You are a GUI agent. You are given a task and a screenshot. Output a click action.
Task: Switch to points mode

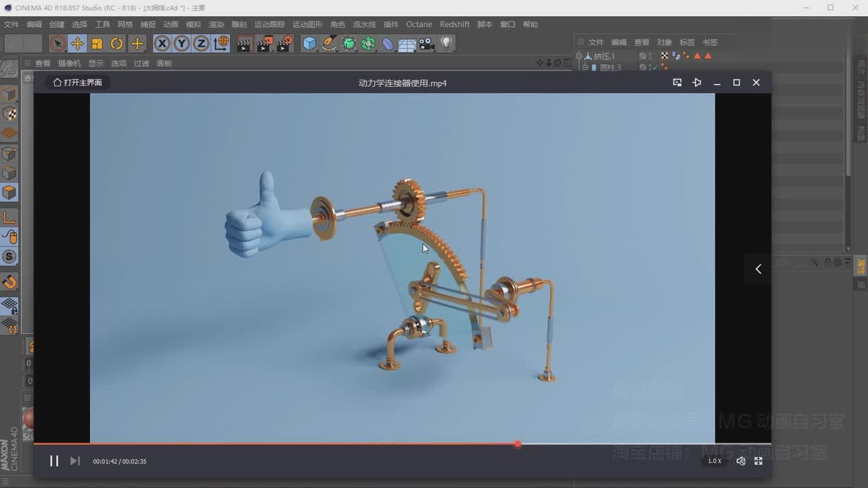click(x=9, y=154)
